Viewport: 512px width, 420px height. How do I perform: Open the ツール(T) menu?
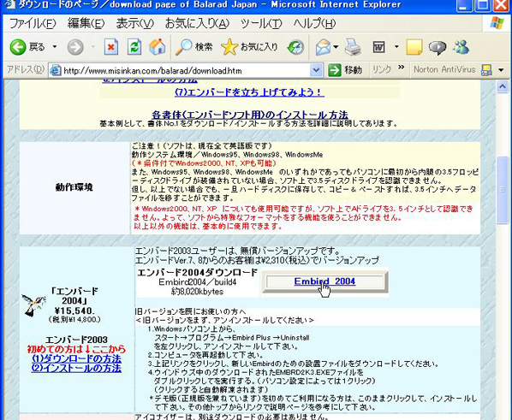(x=261, y=23)
